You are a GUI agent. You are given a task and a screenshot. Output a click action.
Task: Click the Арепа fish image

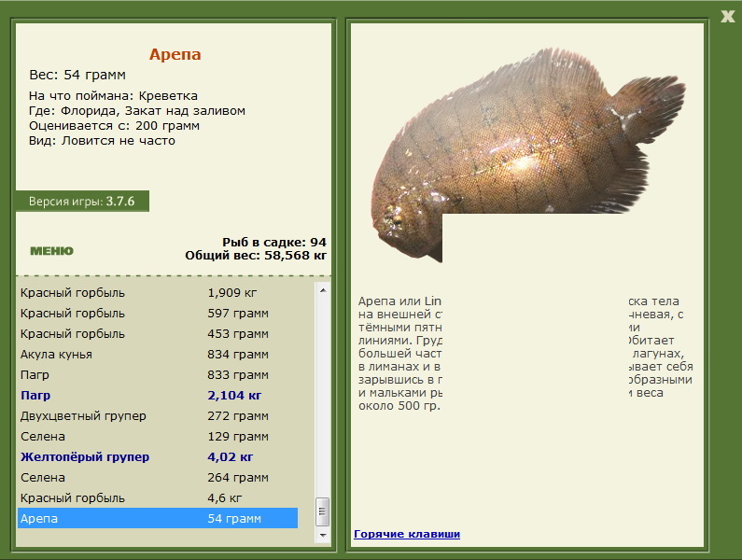[x=527, y=154]
